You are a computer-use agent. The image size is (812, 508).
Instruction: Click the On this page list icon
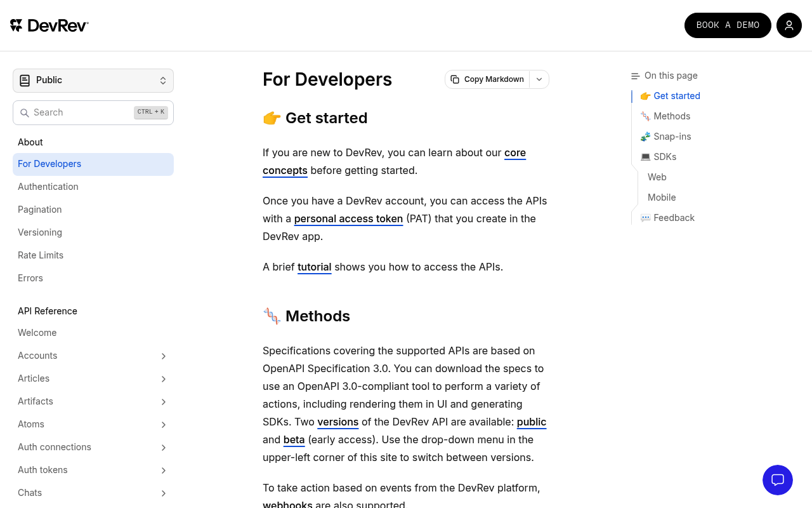[636, 76]
